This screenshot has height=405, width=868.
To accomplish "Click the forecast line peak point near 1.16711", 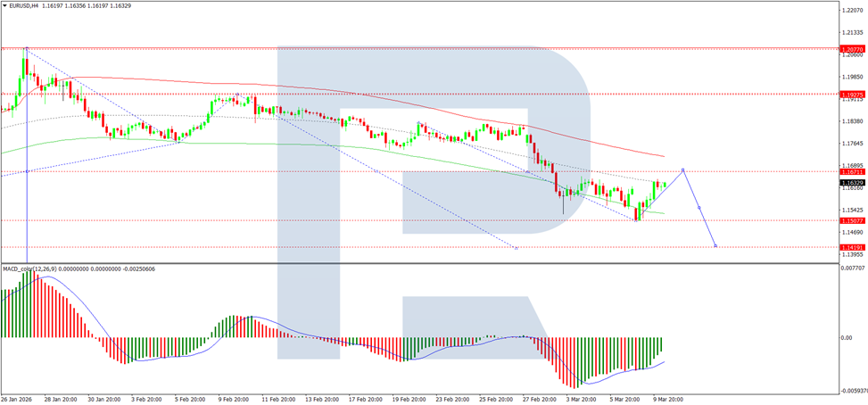I will [683, 169].
